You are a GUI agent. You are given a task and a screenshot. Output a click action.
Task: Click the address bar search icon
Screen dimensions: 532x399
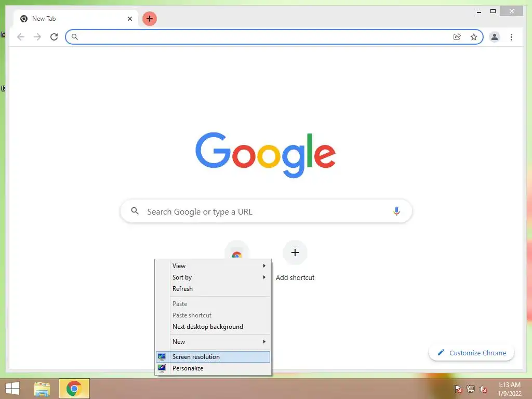click(75, 37)
